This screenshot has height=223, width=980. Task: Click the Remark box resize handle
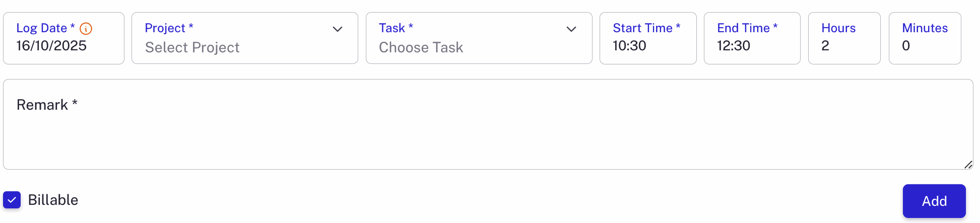(968, 165)
